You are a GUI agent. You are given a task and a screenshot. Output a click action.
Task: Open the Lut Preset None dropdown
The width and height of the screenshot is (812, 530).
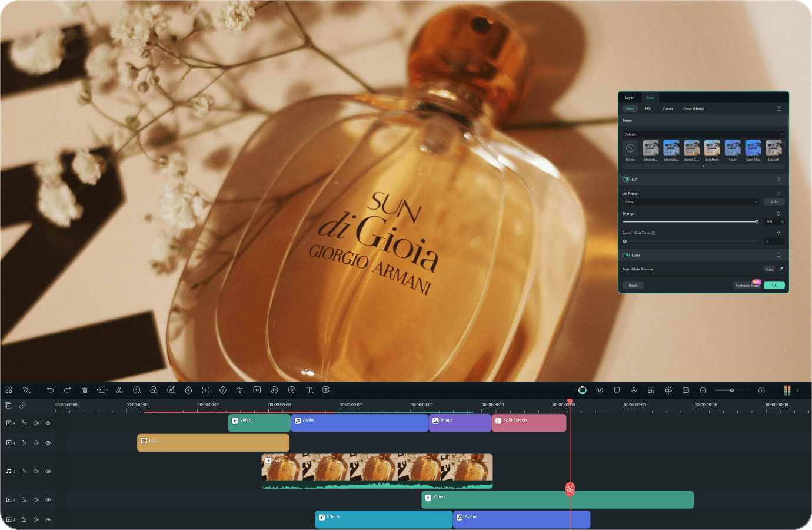(691, 202)
